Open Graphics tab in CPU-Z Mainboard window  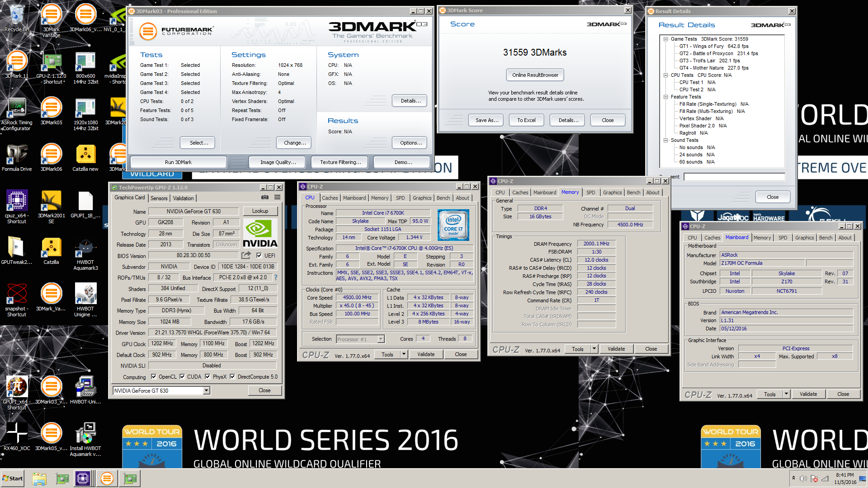point(805,238)
